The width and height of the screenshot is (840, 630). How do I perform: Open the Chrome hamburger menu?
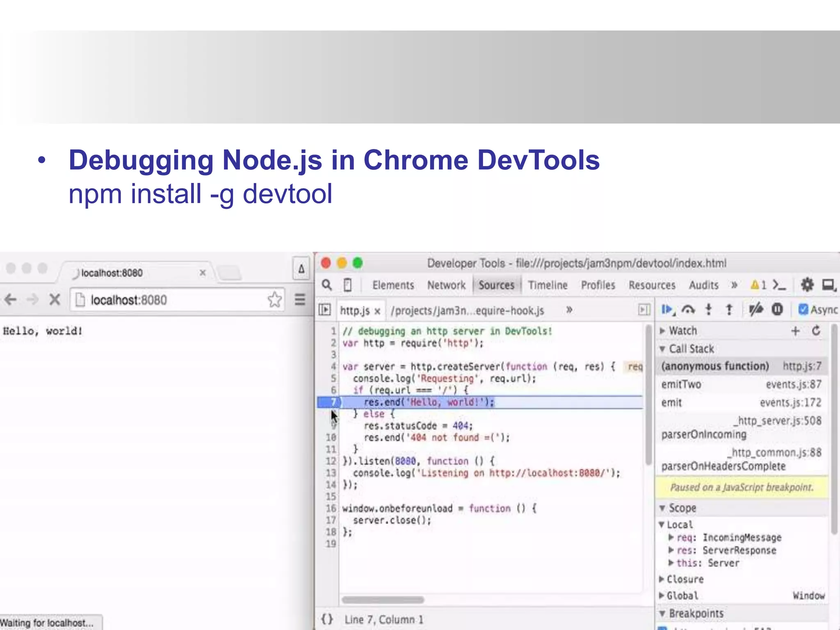coord(300,300)
